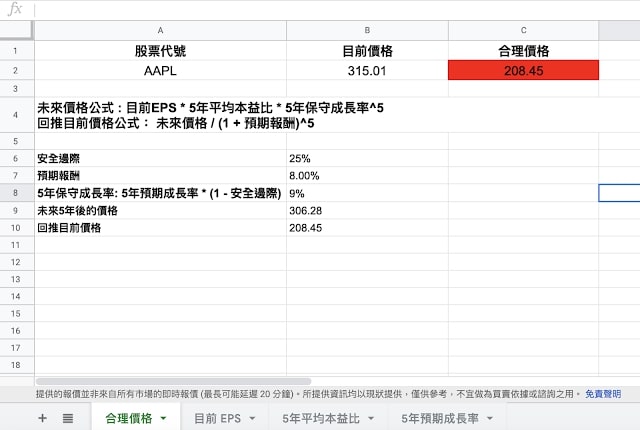Open the all sheets list icon
640x430 pixels.
tap(68, 418)
